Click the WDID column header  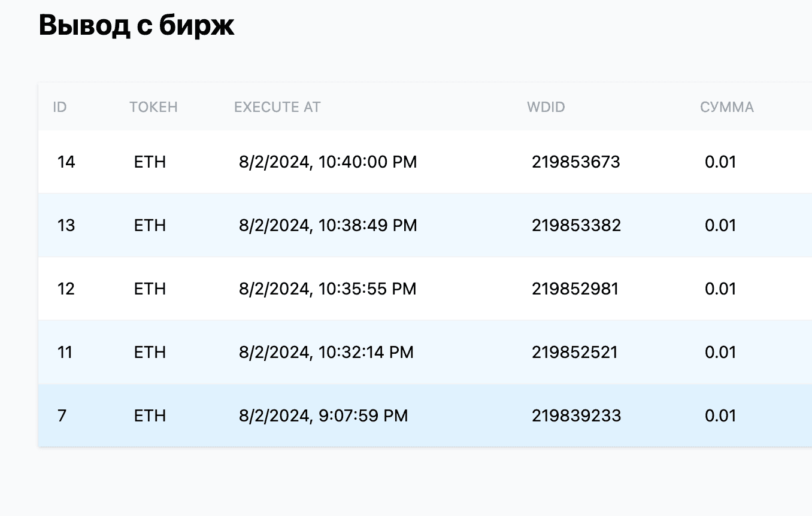(x=546, y=107)
